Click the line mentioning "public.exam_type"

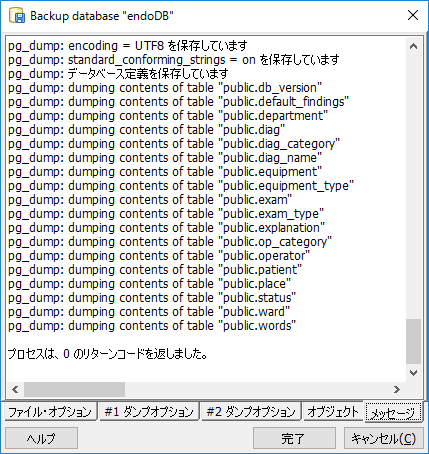166,214
